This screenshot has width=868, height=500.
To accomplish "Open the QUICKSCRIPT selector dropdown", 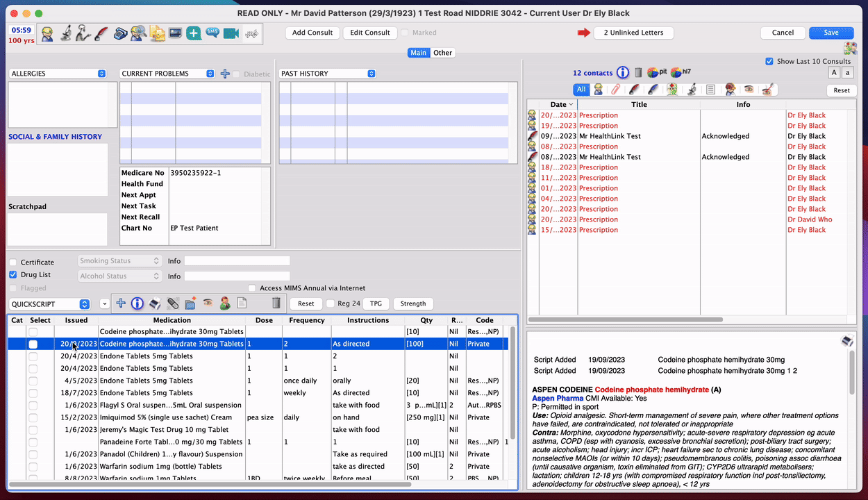I will tap(84, 303).
